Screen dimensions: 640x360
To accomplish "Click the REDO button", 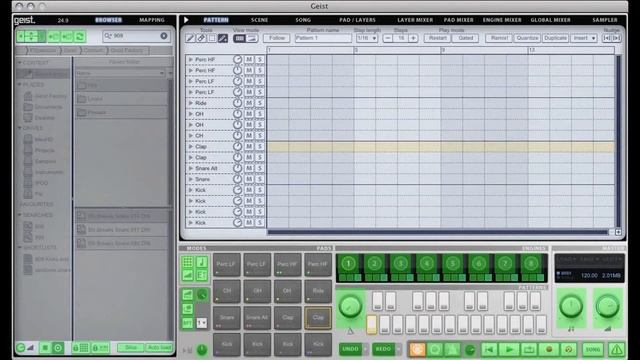I will [383, 349].
